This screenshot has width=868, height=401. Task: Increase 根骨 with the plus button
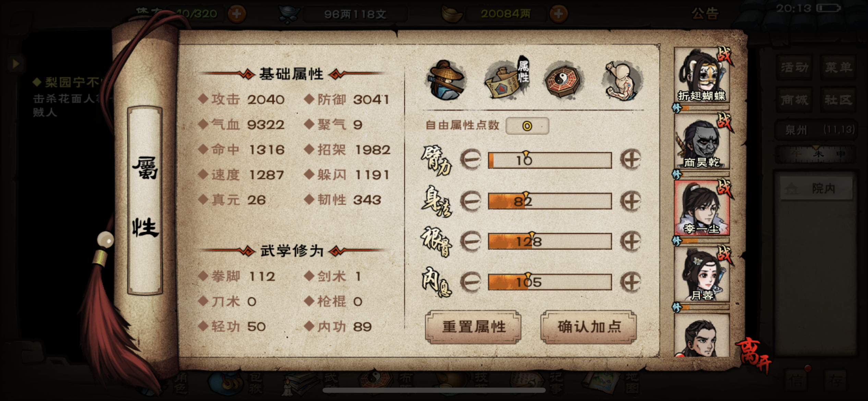pos(630,241)
